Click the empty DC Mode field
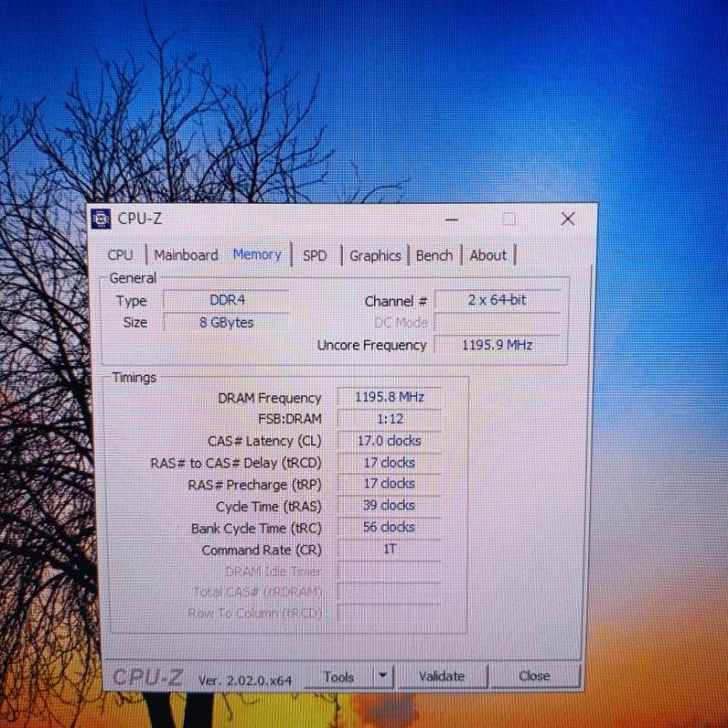This screenshot has height=728, width=728. tap(497, 323)
